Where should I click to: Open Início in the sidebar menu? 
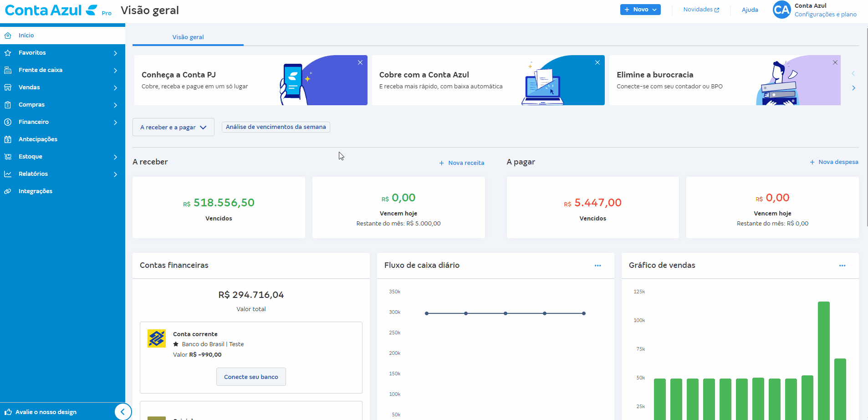(x=62, y=36)
